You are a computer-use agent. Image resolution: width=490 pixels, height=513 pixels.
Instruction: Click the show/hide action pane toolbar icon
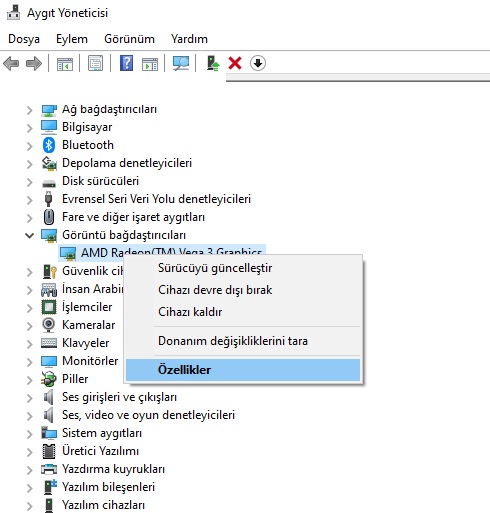point(150,63)
